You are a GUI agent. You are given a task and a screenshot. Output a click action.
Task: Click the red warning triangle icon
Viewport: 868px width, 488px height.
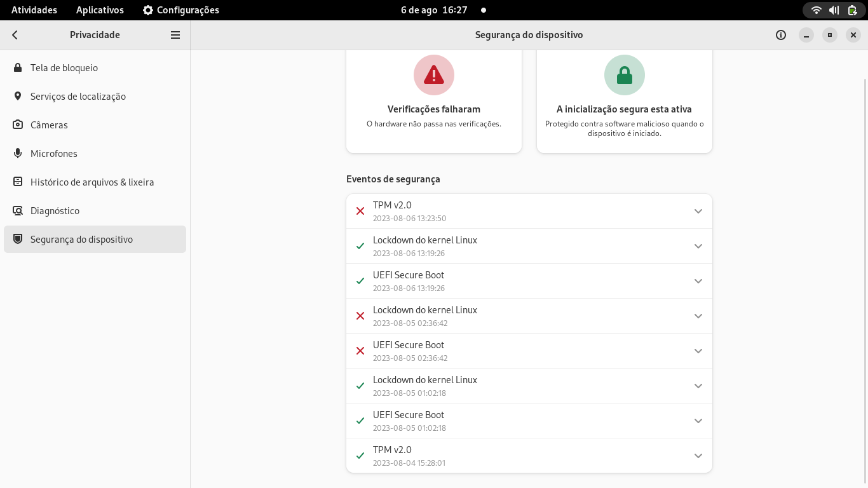point(434,75)
